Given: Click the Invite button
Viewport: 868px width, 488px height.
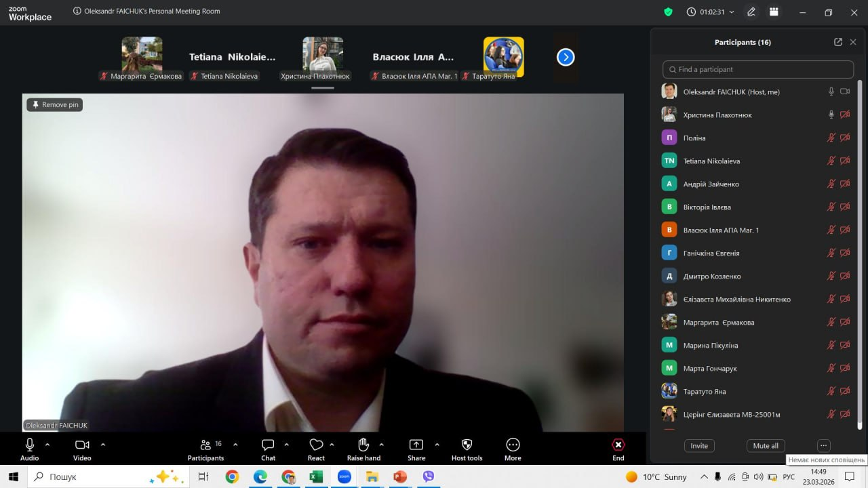Looking at the screenshot, I should (699, 445).
